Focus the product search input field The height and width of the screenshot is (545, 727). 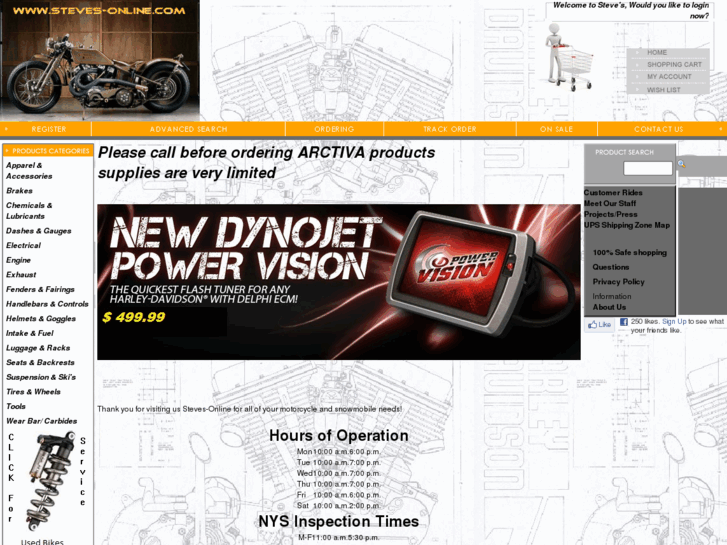pos(648,168)
